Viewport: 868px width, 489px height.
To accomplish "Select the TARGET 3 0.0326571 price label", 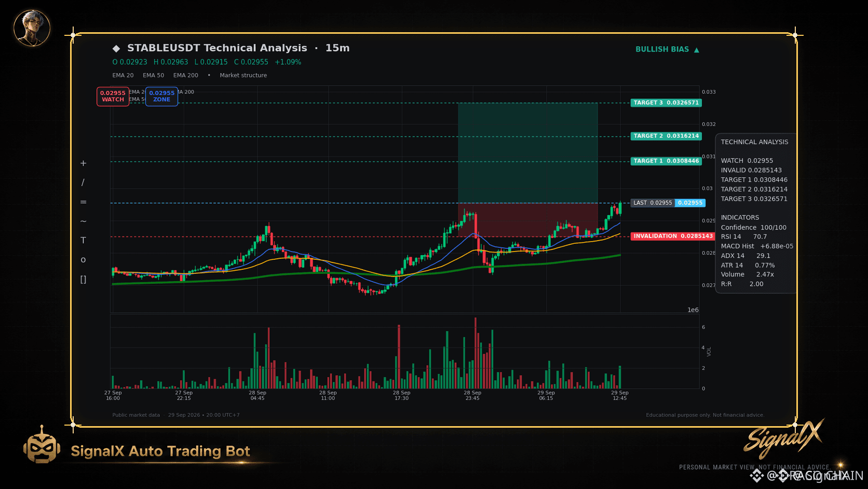I will [x=666, y=103].
